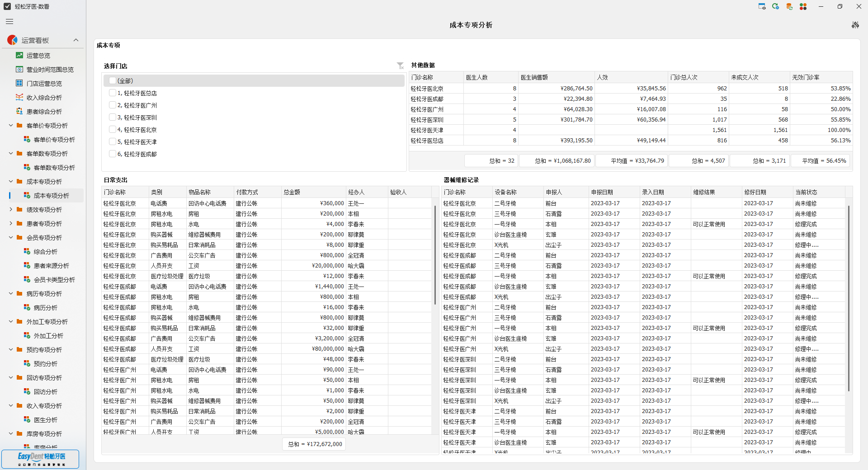Open 患者来源分析 in the sidebar
The width and height of the screenshot is (868, 470).
[x=52, y=266]
